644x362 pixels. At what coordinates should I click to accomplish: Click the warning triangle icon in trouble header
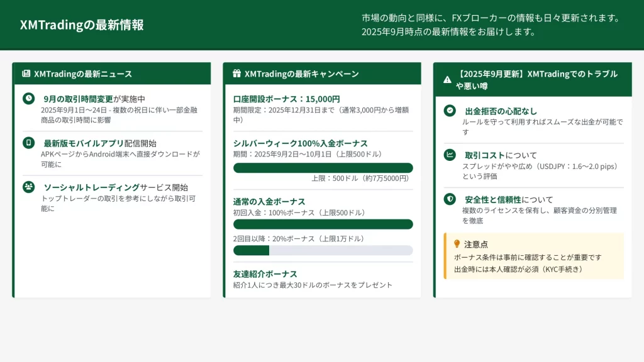[447, 80]
